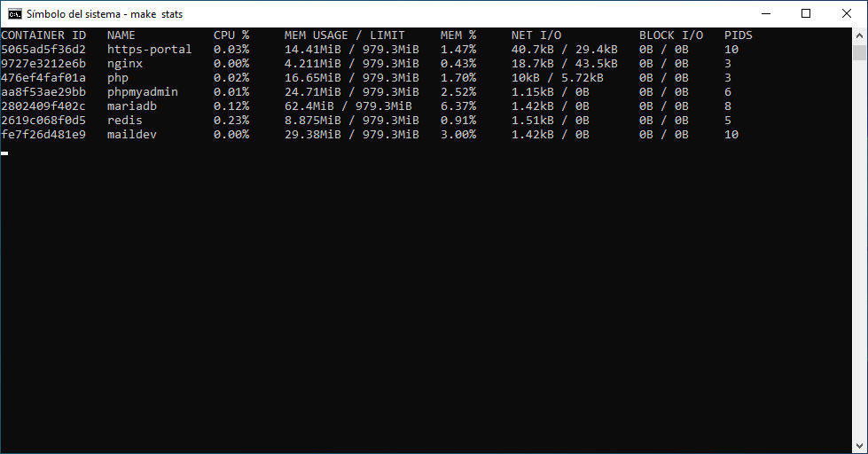Viewport: 868px width, 454px height.
Task: Click the NAME column header
Action: (x=121, y=35)
